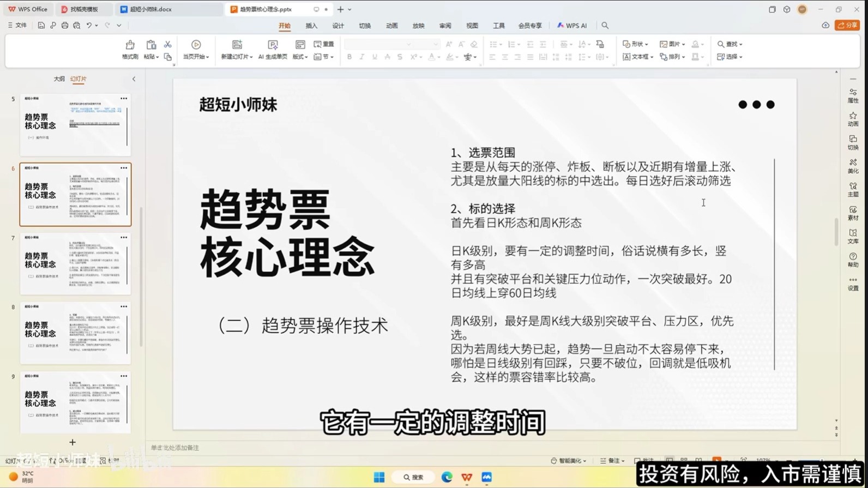The image size is (868, 488).
Task: Toggle Italic formatting button
Action: (361, 57)
